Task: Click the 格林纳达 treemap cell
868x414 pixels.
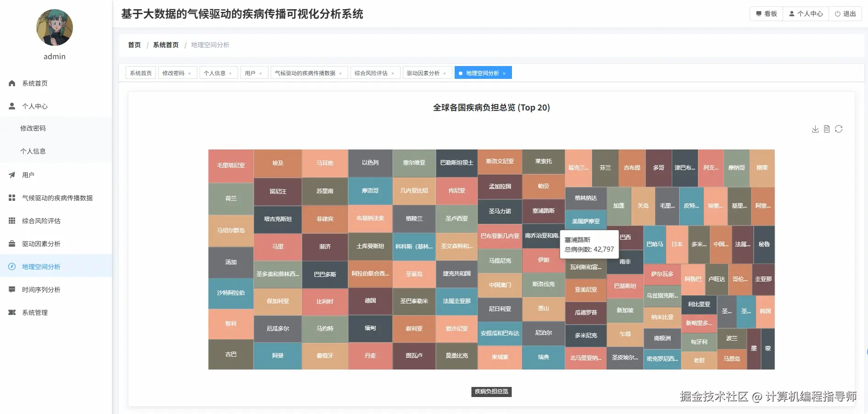Action: 586,199
